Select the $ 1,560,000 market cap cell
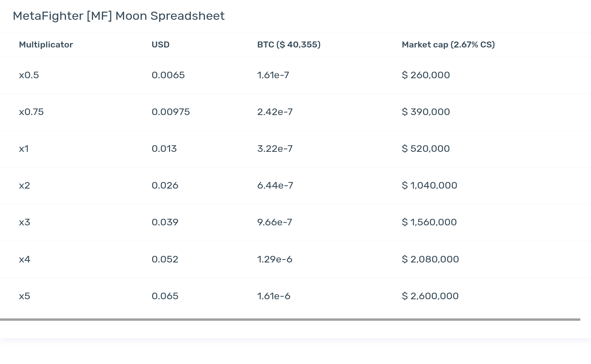 pyautogui.click(x=429, y=222)
